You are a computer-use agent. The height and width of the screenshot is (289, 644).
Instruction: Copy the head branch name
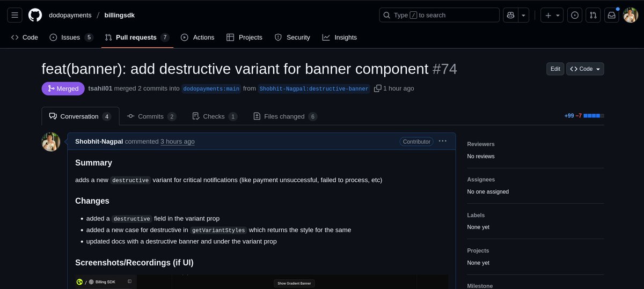click(x=378, y=88)
